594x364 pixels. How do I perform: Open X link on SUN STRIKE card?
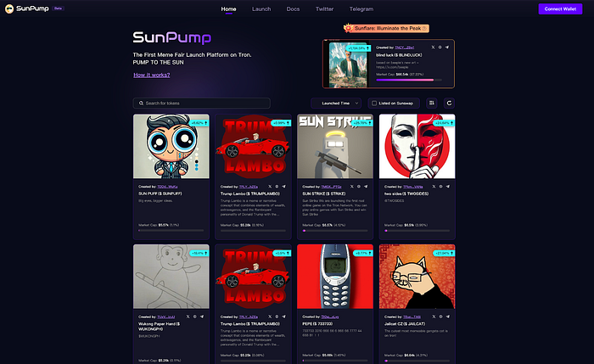tap(351, 187)
